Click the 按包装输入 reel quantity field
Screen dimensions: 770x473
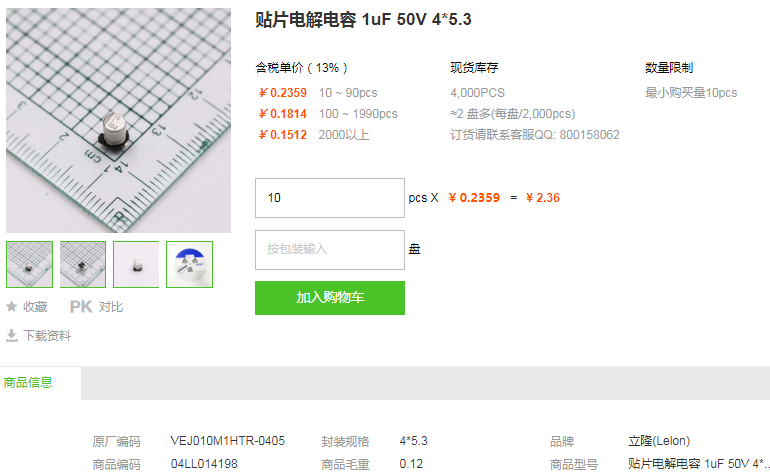[330, 250]
